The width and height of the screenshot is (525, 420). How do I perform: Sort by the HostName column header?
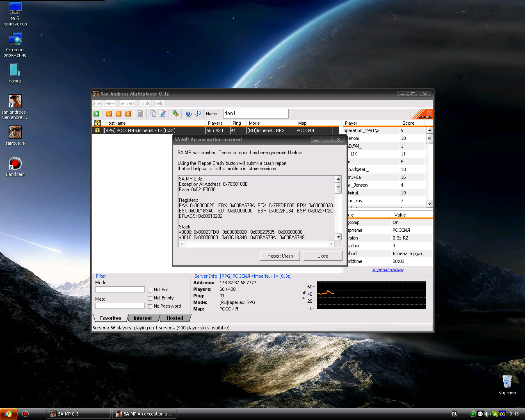point(154,123)
